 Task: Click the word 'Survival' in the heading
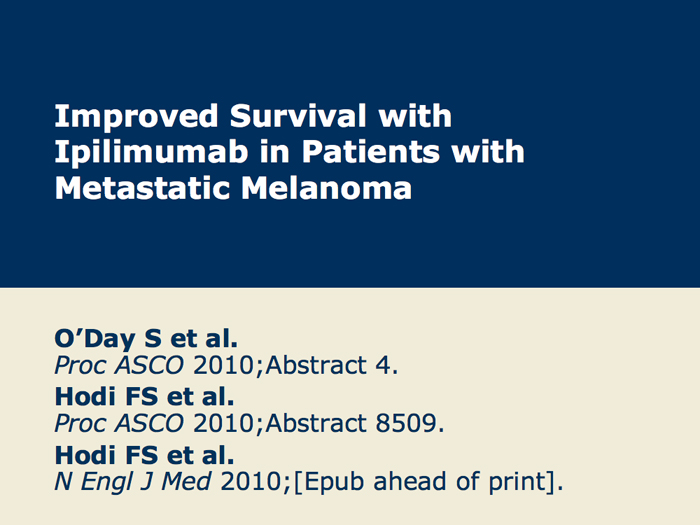298,116
